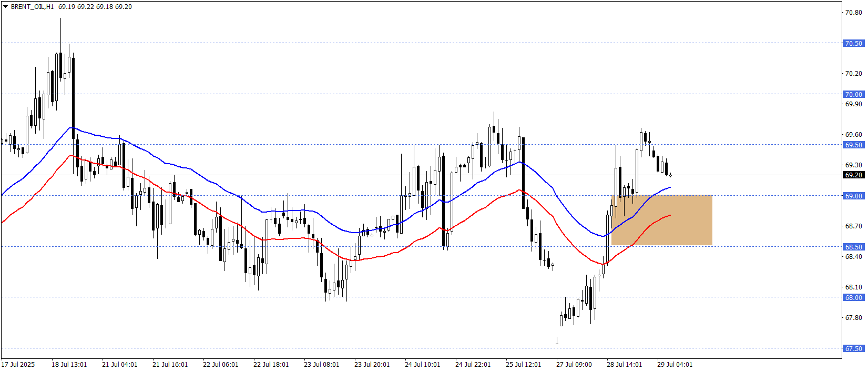The image size is (868, 371).
Task: Select the 70.00 horizontal level label
Action: 853,94
